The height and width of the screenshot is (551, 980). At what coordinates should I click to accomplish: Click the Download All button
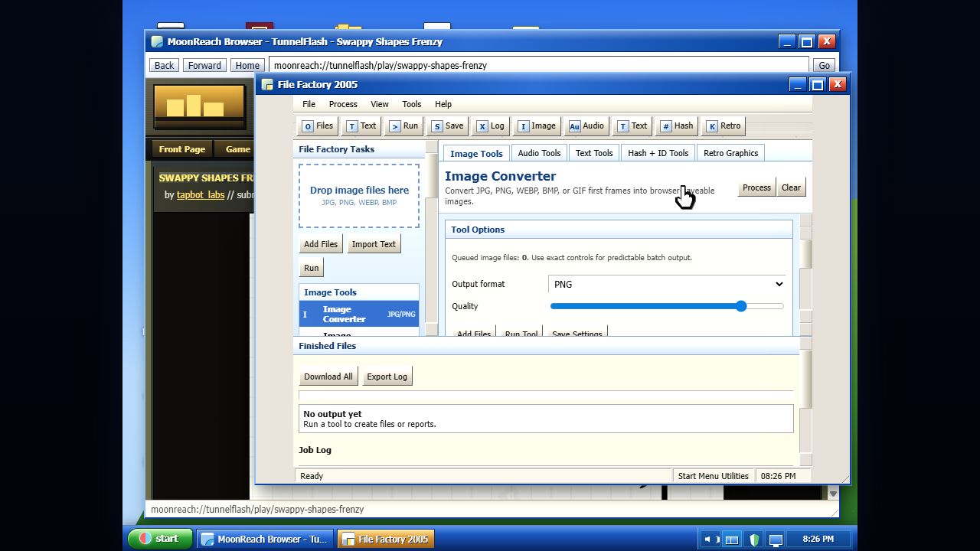(328, 377)
